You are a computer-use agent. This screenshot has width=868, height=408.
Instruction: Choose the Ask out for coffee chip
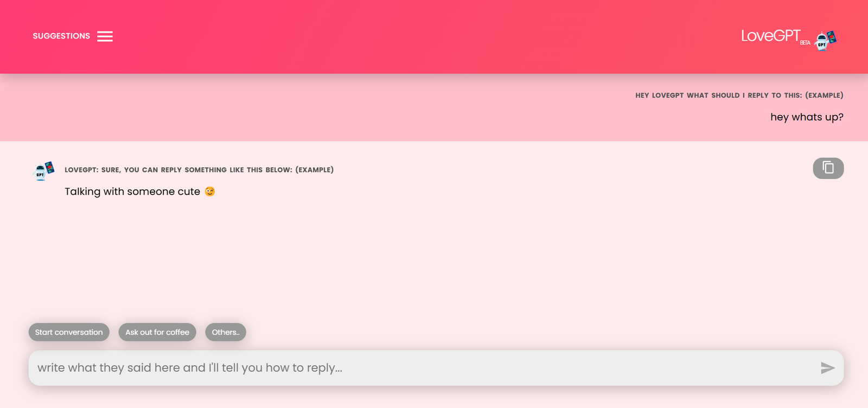(157, 332)
